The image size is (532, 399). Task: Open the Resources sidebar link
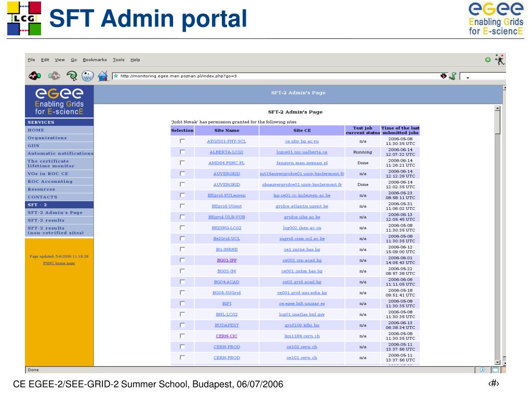point(41,189)
